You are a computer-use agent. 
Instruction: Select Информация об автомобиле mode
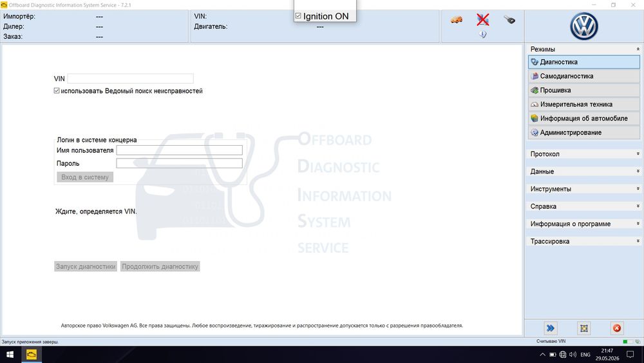pos(583,119)
